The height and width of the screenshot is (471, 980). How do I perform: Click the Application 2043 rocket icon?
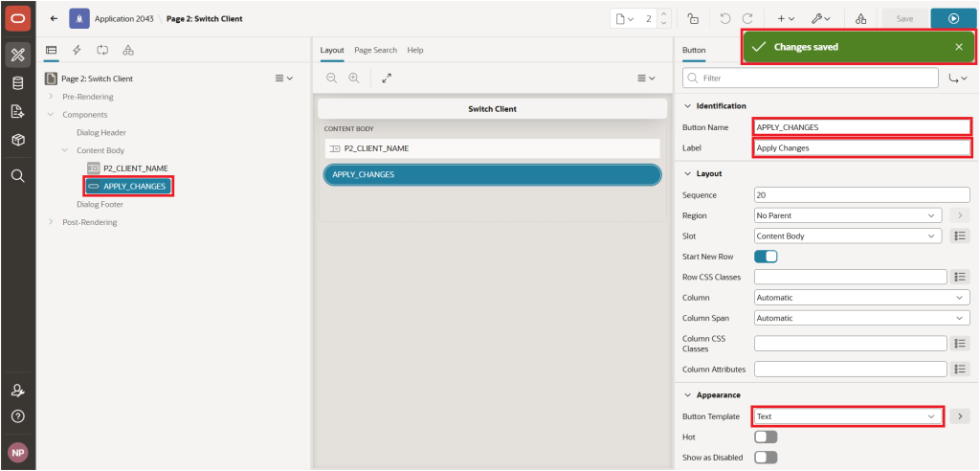point(78,19)
